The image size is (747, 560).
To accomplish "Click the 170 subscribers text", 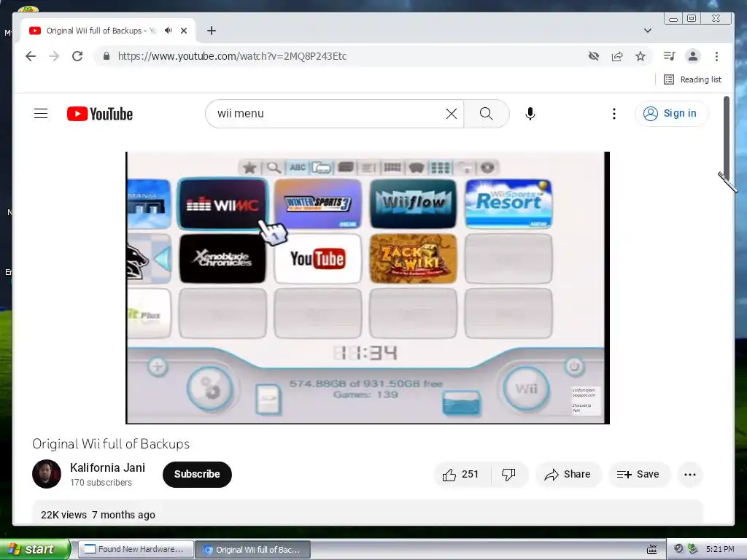I will pyautogui.click(x=101, y=483).
